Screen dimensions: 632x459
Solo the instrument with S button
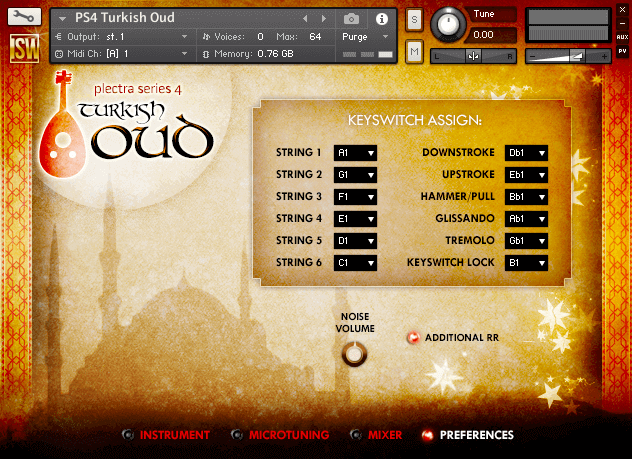click(x=414, y=19)
